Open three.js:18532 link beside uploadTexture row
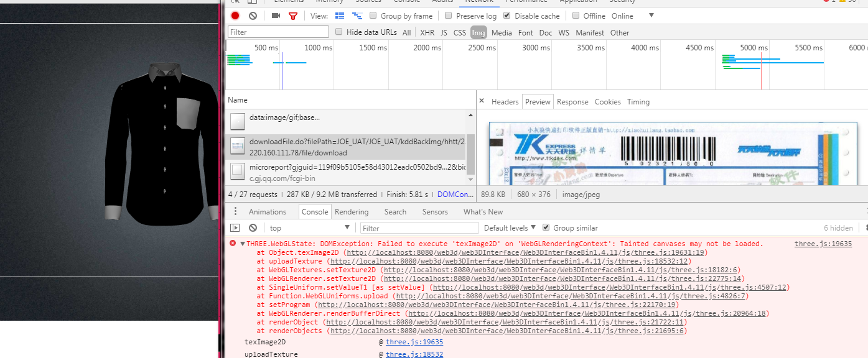 (x=414, y=354)
